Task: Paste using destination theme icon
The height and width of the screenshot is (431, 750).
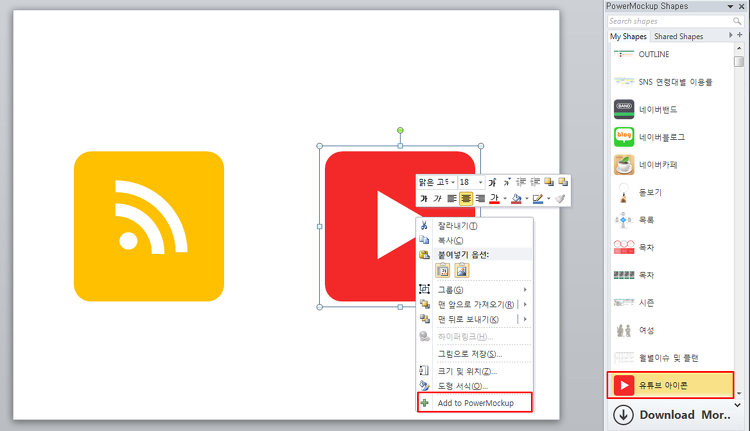Action: click(443, 270)
